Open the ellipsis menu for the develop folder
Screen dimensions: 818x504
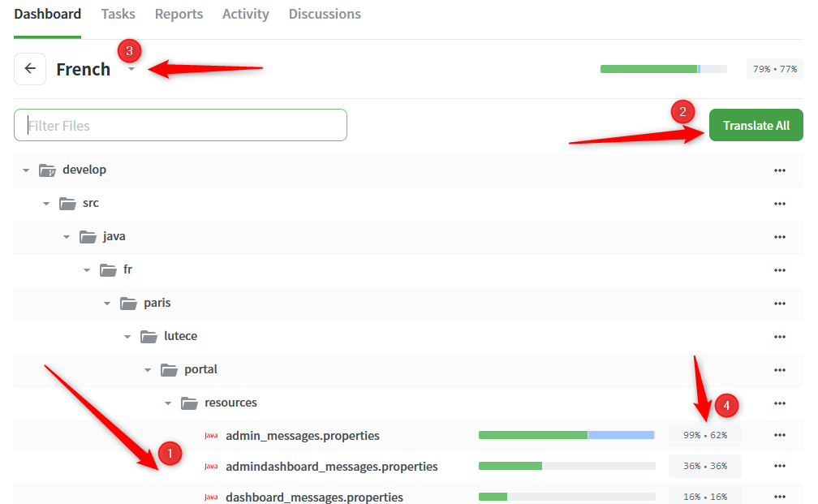tap(780, 170)
